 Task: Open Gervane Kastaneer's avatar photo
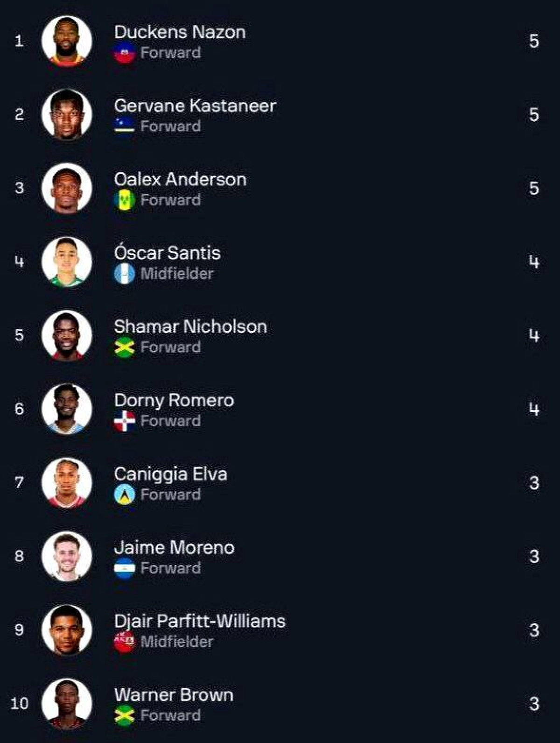click(x=67, y=114)
